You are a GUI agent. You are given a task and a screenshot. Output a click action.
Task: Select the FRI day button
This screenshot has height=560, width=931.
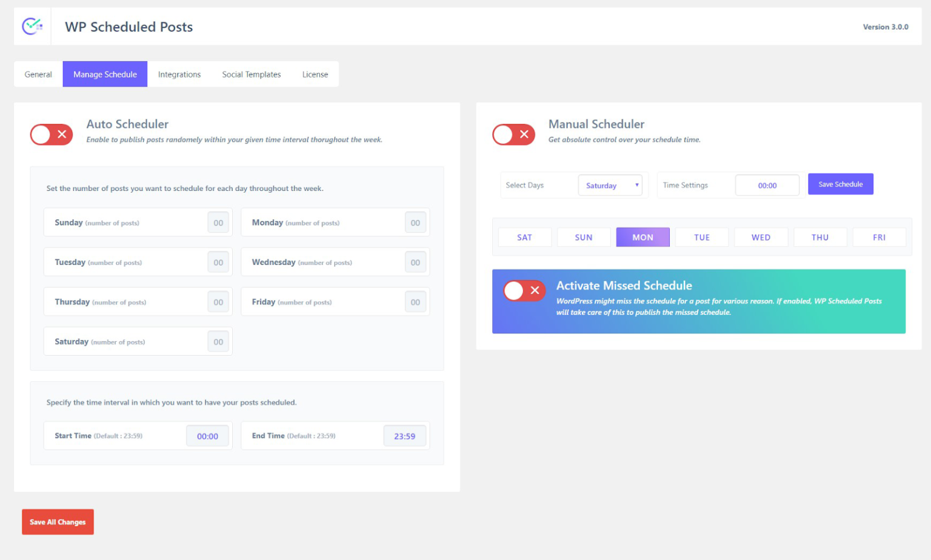pos(879,237)
